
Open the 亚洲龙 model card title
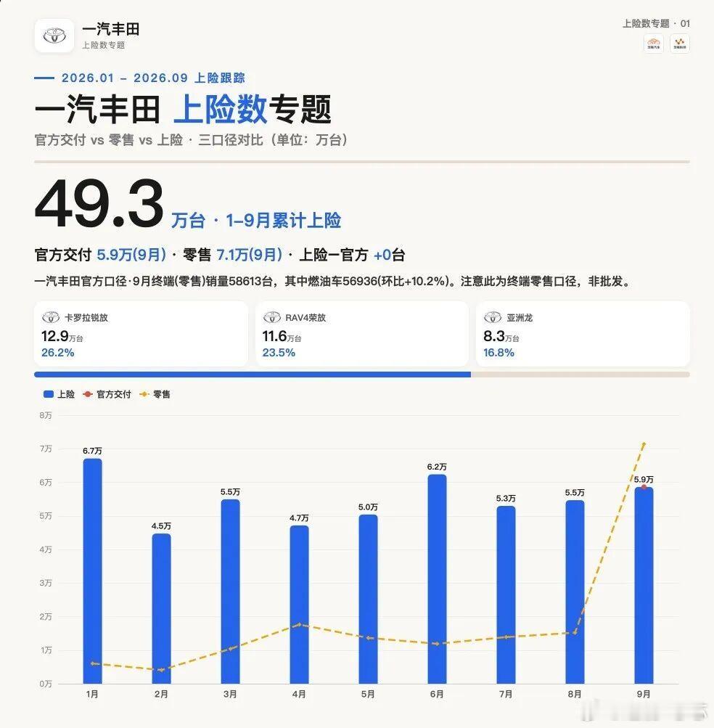(520, 318)
